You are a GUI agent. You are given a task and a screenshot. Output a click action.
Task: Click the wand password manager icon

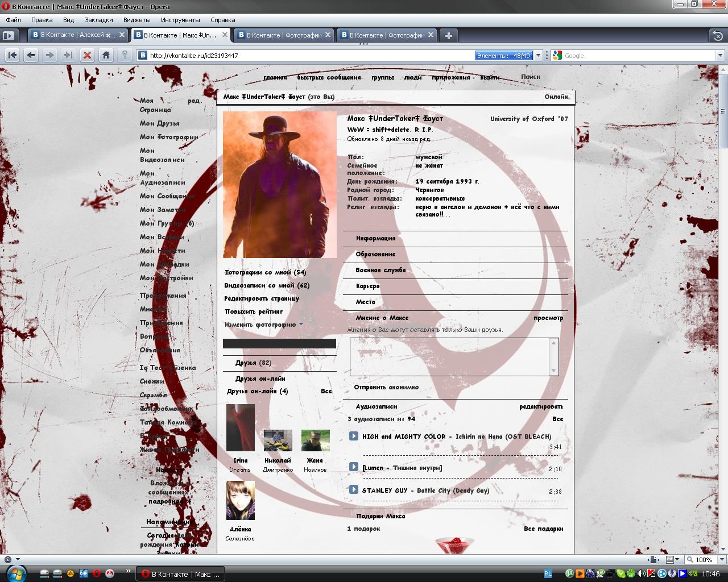click(125, 55)
